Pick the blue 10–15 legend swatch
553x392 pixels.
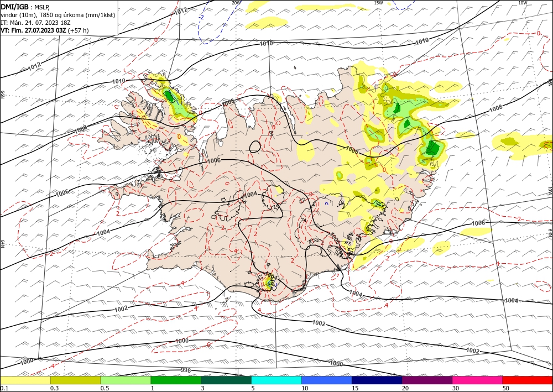pyautogui.click(x=327, y=380)
